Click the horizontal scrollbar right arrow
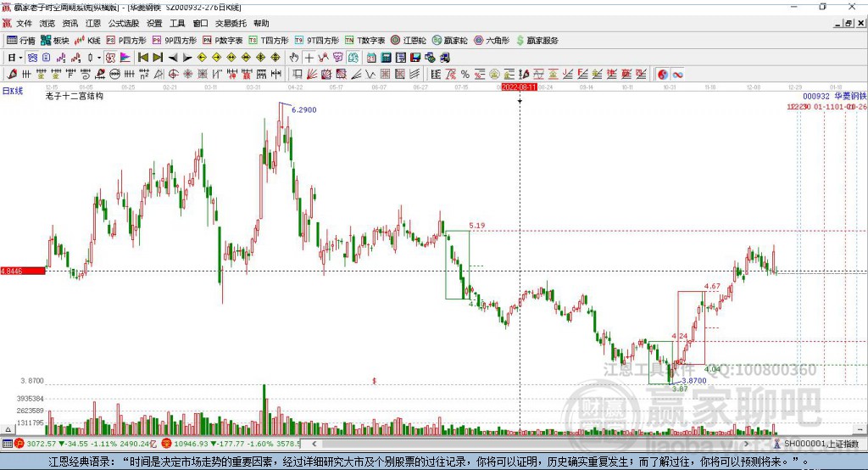Image resolution: width=868 pixels, height=470 pixels. click(746, 444)
